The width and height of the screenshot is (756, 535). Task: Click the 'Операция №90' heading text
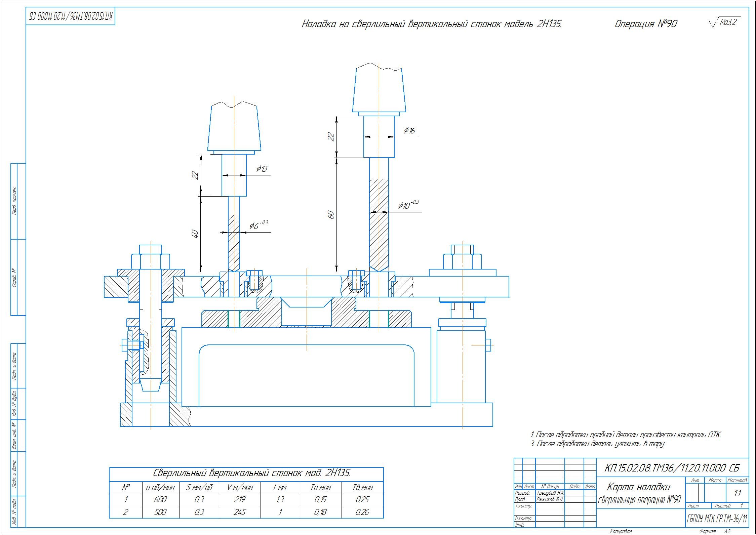click(646, 24)
